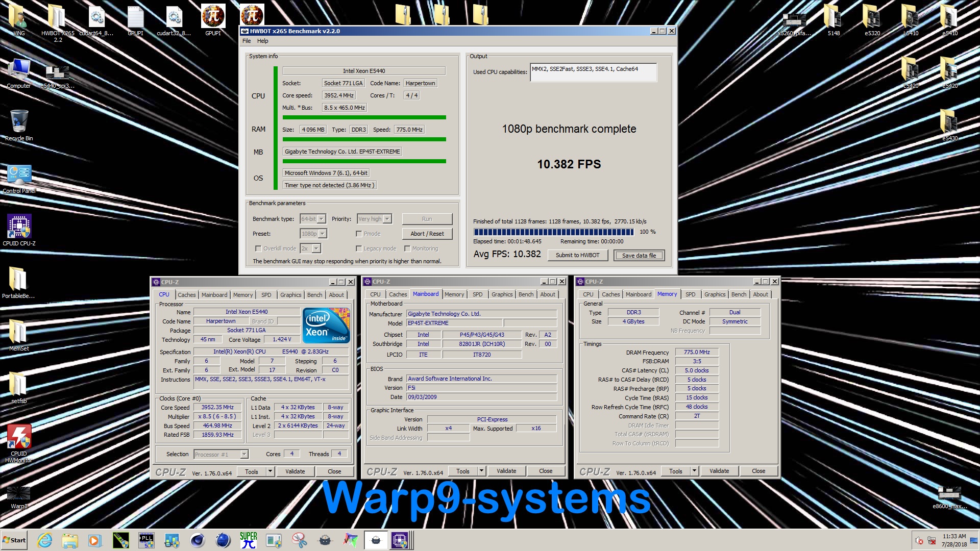Open the Benchmark type 64-bit dropdown
Screen dimensions: 980x551
pyautogui.click(x=313, y=219)
